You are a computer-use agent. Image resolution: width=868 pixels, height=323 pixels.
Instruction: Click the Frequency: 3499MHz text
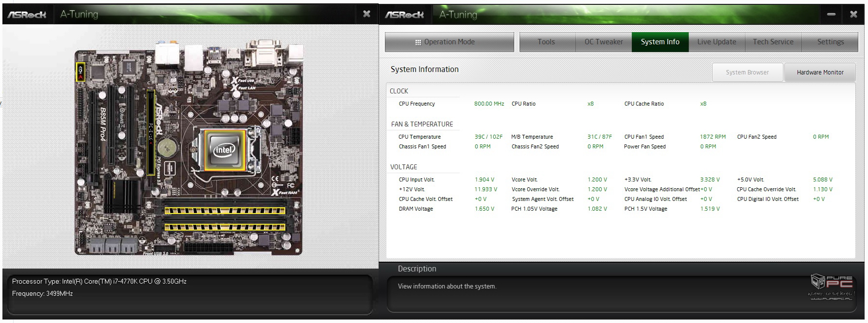coord(42,293)
